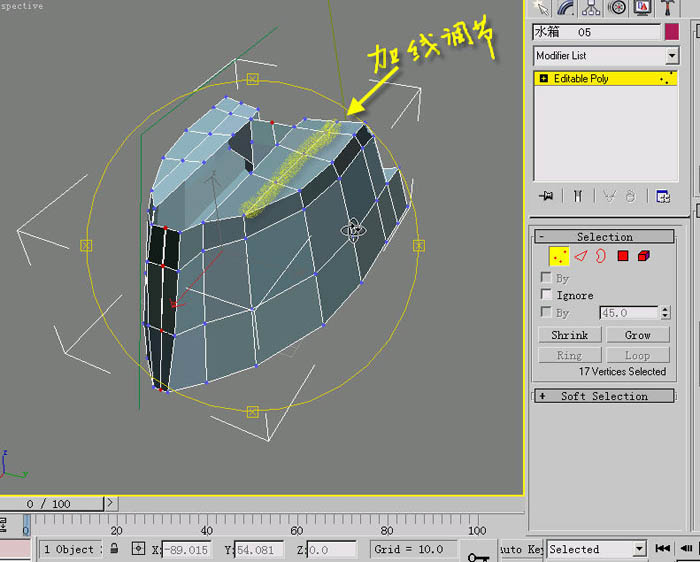This screenshot has height=562, width=700.
Task: Expand the Soft Selection rollout
Action: [604, 396]
